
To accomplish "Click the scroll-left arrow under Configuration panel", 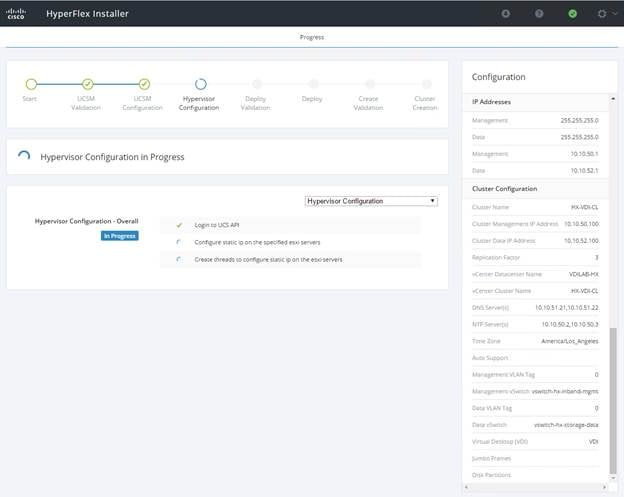I will (x=466, y=487).
